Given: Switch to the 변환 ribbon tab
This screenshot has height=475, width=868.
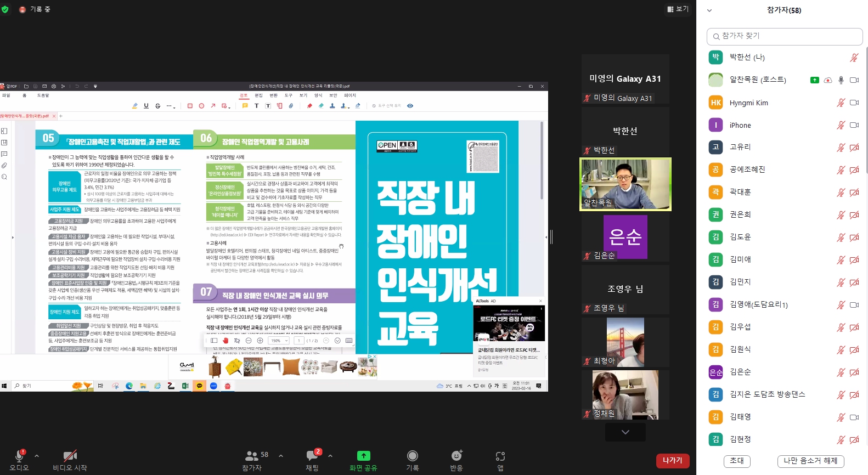Looking at the screenshot, I should (273, 95).
